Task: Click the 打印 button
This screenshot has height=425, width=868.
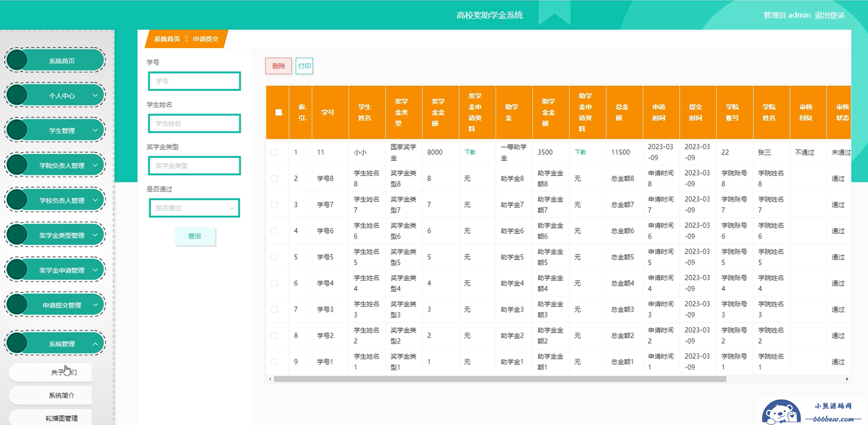Action: coord(304,66)
